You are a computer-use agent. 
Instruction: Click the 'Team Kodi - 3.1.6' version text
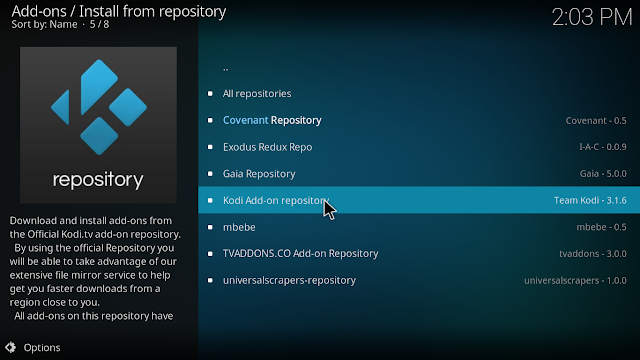coord(590,200)
